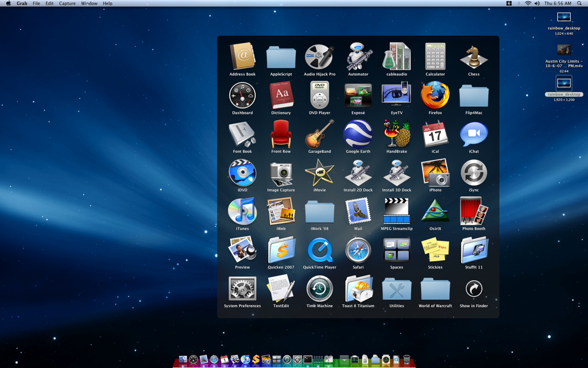Click Show in Finder
The image size is (588, 368).
point(474,287)
